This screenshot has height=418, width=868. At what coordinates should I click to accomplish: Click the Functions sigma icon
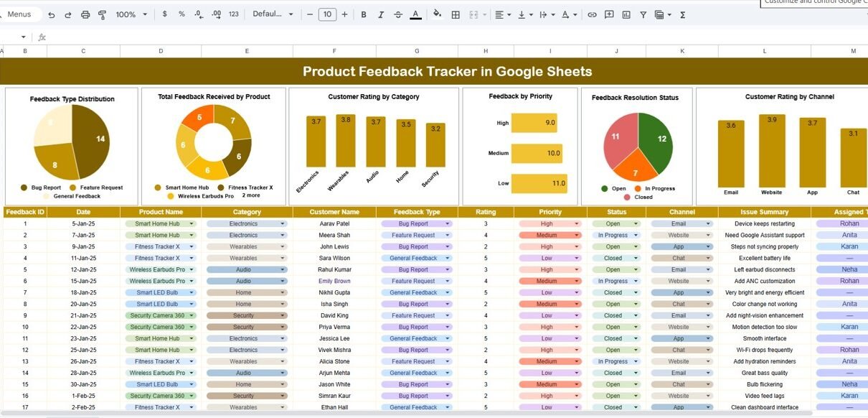point(682,14)
